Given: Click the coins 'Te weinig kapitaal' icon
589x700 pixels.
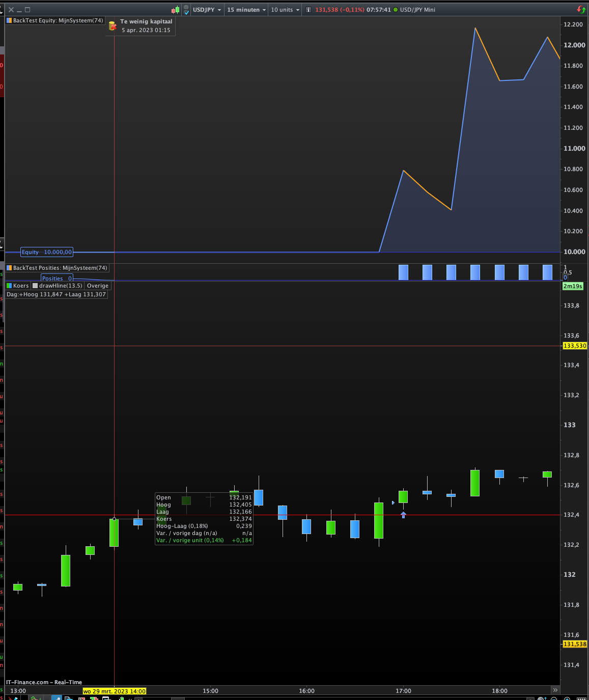Looking at the screenshot, I should coord(113,25).
